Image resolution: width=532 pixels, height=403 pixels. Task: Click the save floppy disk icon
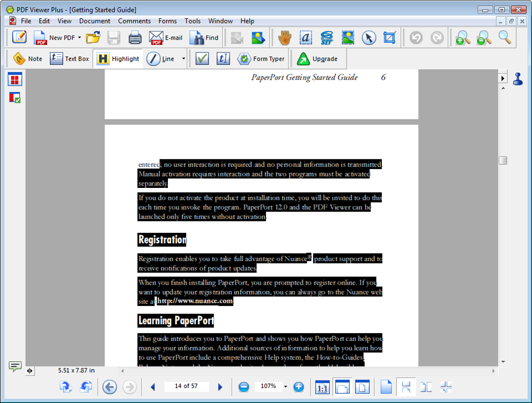point(114,38)
